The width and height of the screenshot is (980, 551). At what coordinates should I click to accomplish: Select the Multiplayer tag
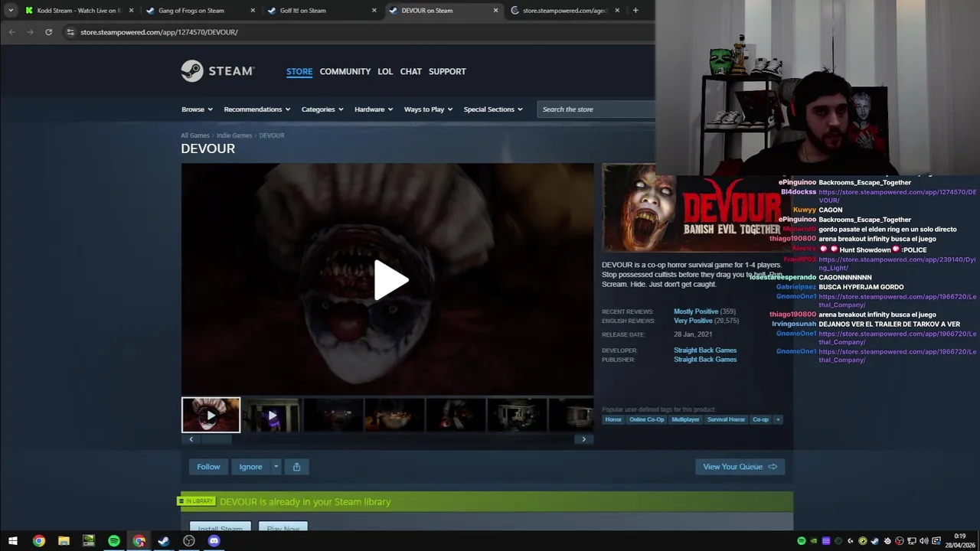[x=685, y=419]
